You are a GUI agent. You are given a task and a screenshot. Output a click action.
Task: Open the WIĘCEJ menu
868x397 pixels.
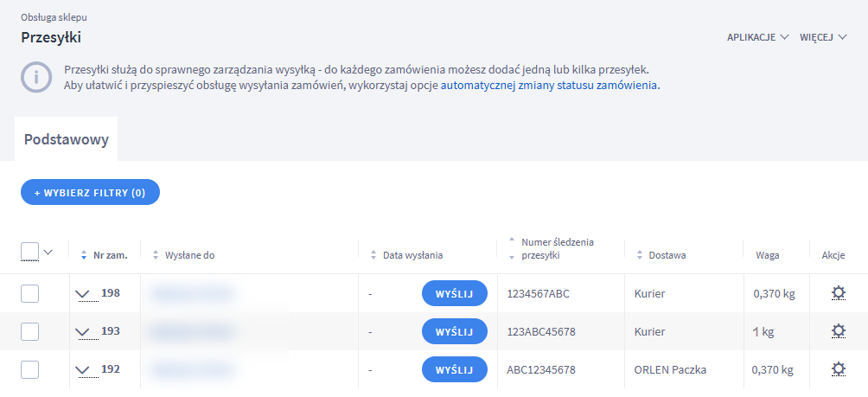822,37
